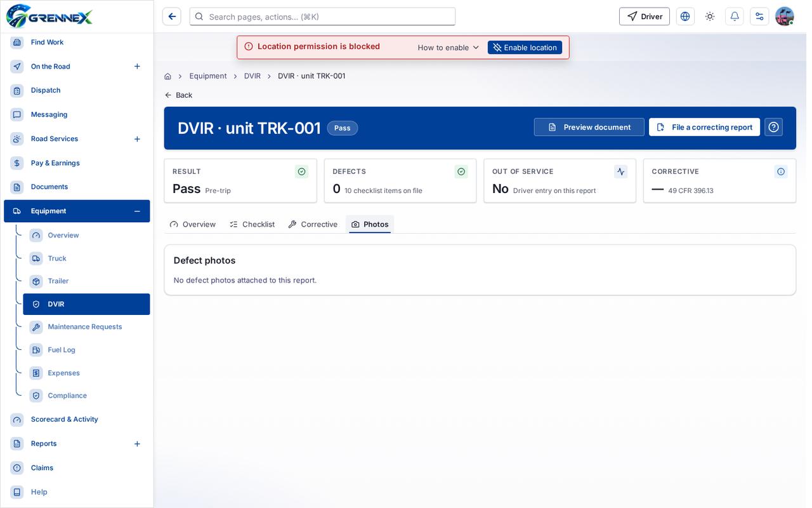This screenshot has height=508, width=812.
Task: Click the help question-mark icon in DVIR header
Action: point(773,127)
